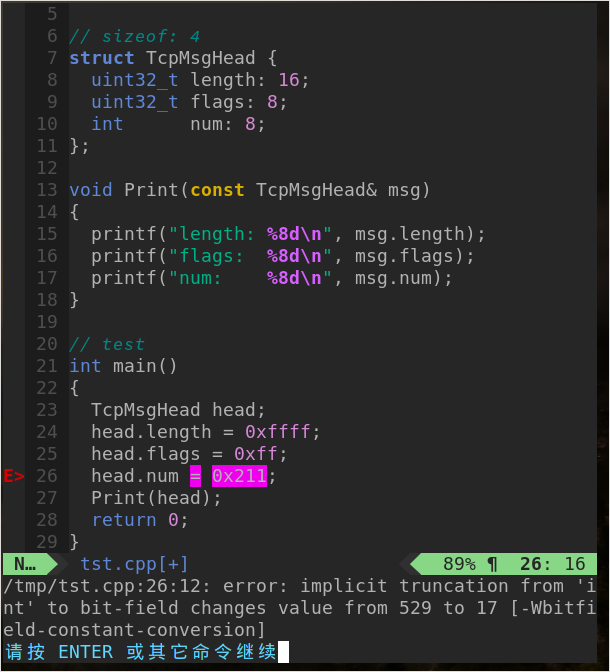The width and height of the screenshot is (610, 672).
Task: Click the E> error sign in gutter
Action: point(14,476)
